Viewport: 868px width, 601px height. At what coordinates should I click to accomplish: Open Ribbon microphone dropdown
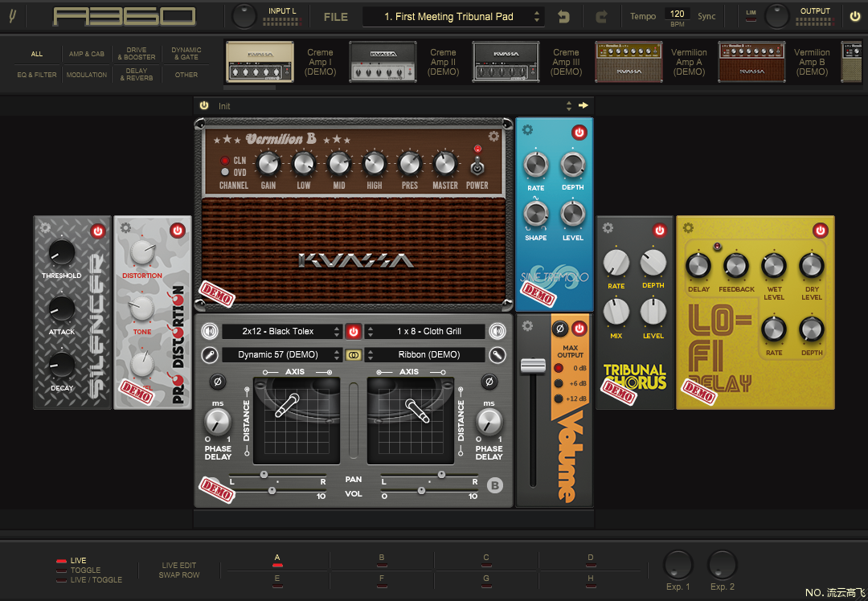tap(424, 354)
